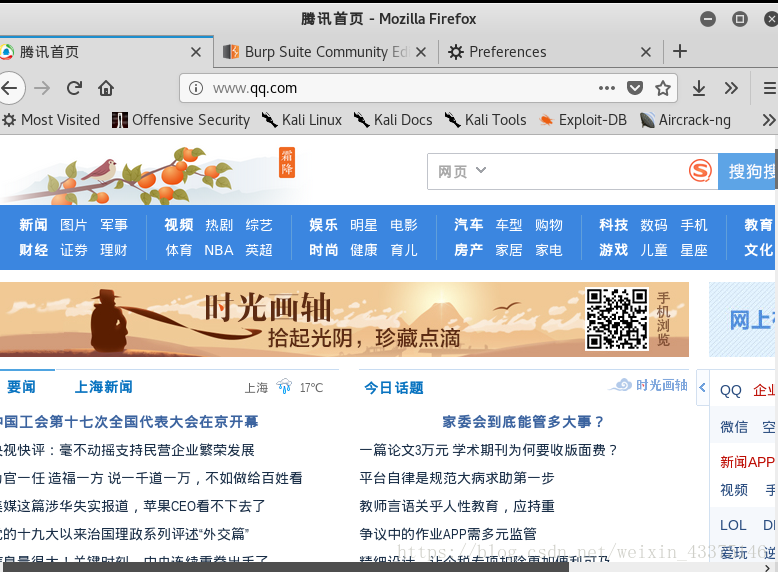Open the 视频 video channel

(x=179, y=225)
